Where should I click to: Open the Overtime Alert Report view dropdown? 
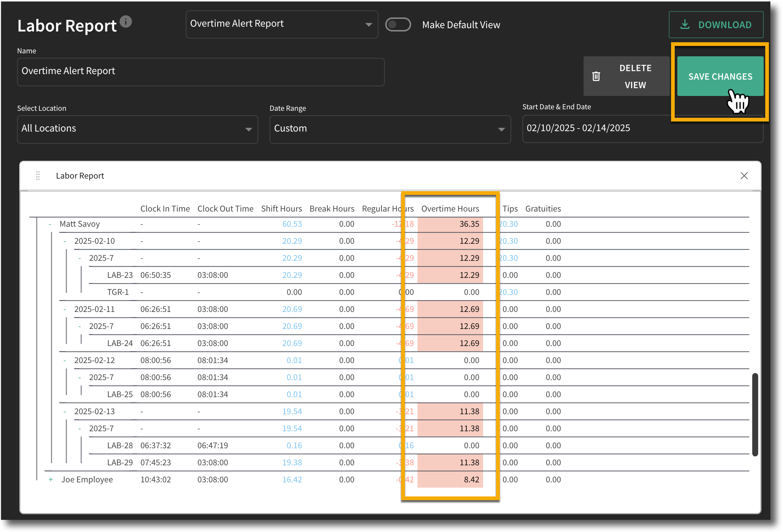coord(282,24)
